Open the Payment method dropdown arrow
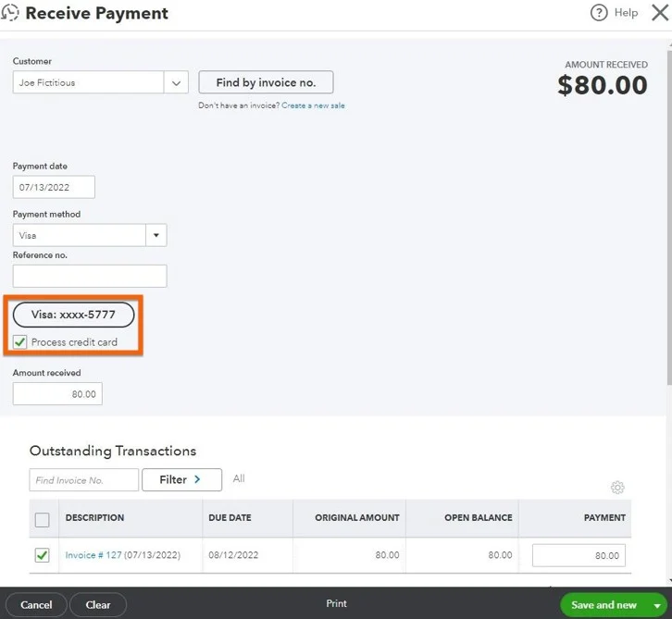 coord(156,235)
